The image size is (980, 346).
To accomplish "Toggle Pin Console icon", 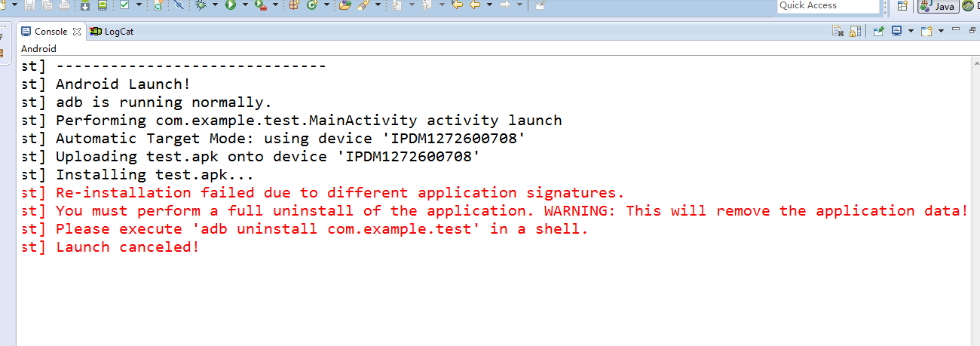I will point(879,31).
